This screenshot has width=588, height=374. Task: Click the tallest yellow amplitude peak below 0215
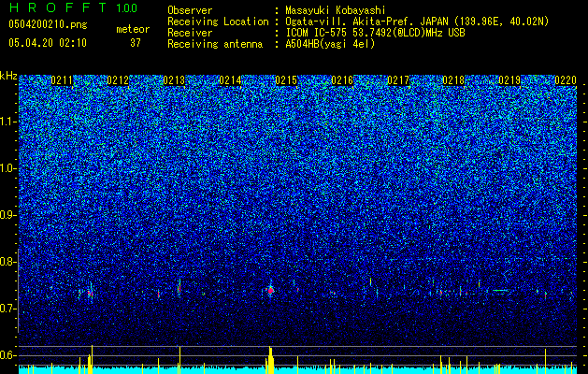click(270, 361)
